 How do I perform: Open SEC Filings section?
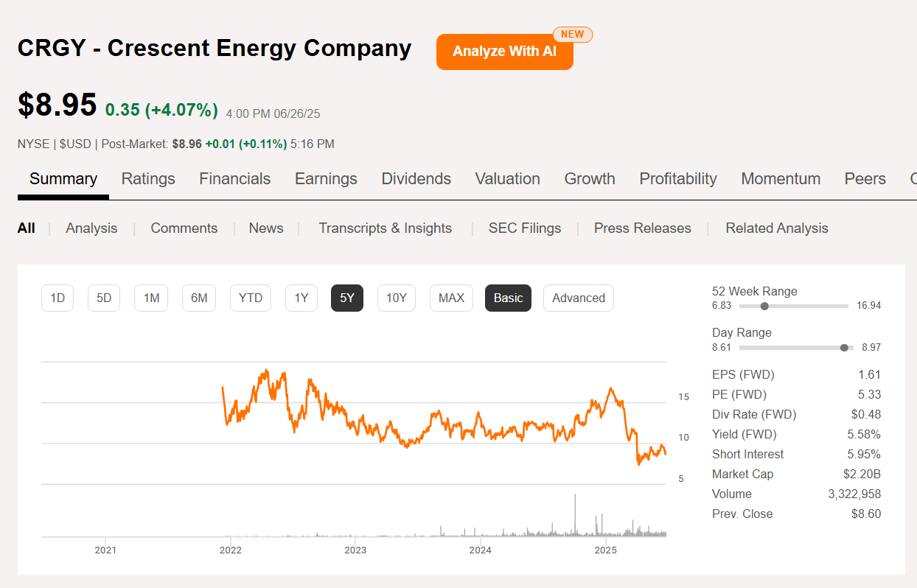524,228
